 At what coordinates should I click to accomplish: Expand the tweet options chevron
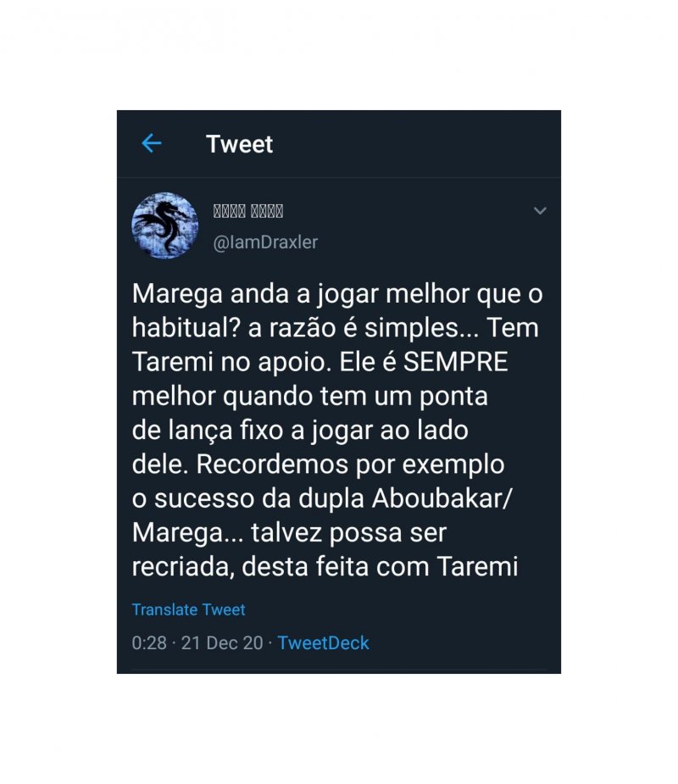click(x=540, y=210)
